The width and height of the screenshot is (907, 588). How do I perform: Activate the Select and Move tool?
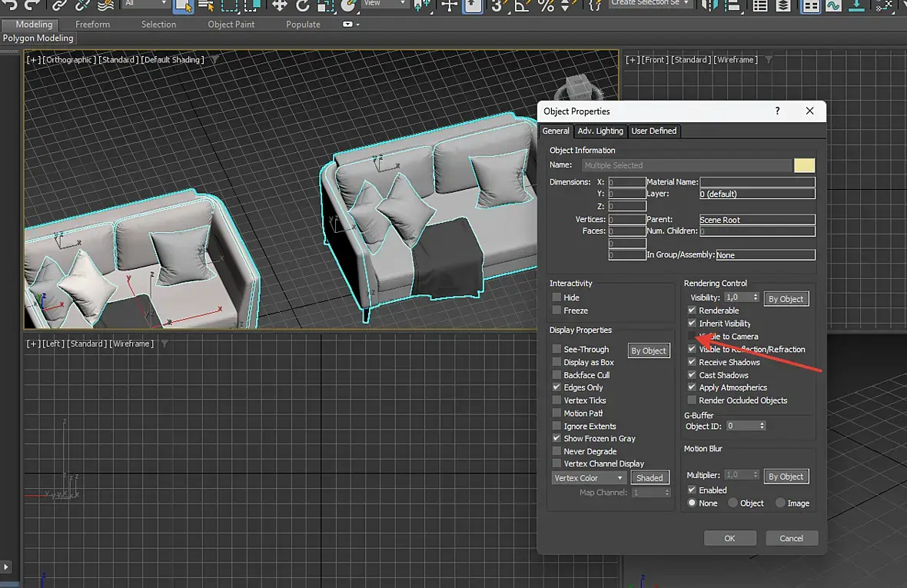click(279, 5)
